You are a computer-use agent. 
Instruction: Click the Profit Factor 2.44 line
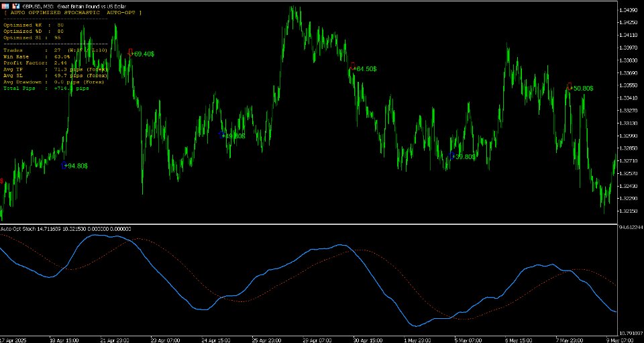(x=35, y=63)
